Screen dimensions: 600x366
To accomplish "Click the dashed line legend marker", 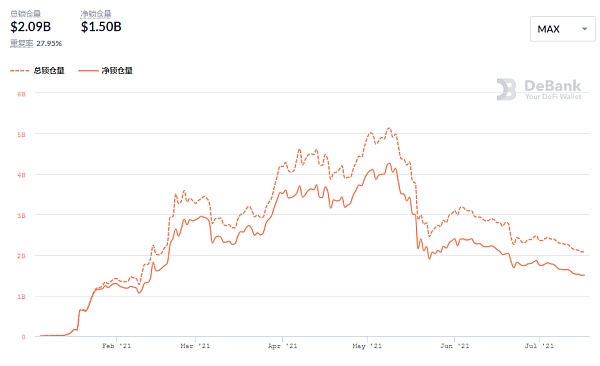I will [x=20, y=71].
